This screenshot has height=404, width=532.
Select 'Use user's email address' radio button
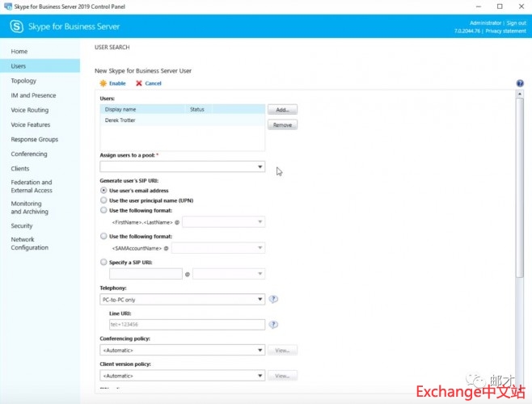tap(103, 190)
